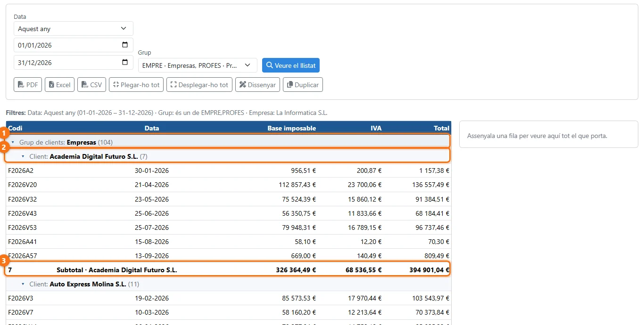Select invoice row F2026V7
Viewport: 644px width, 325px height.
click(229, 313)
